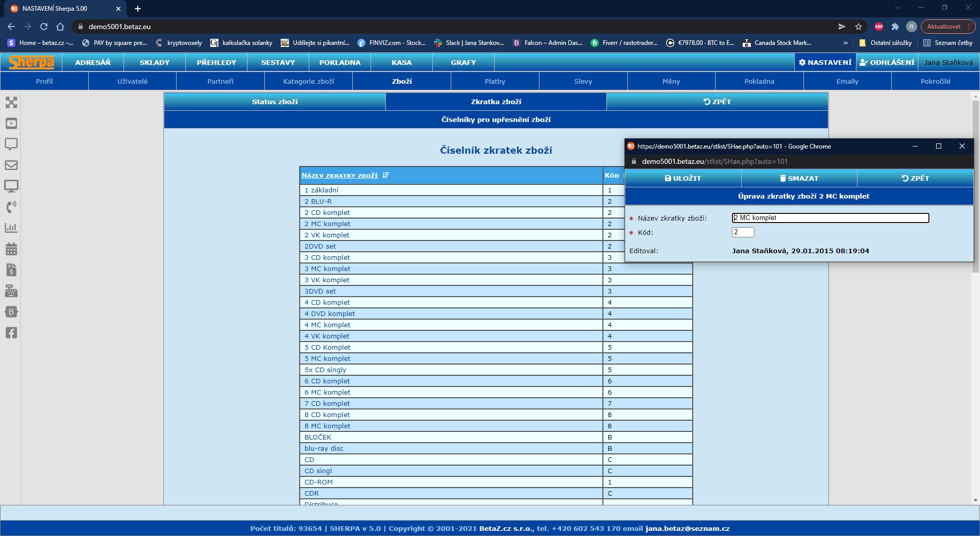
Task: Click the phone call sidebar icon
Action: 11,207
